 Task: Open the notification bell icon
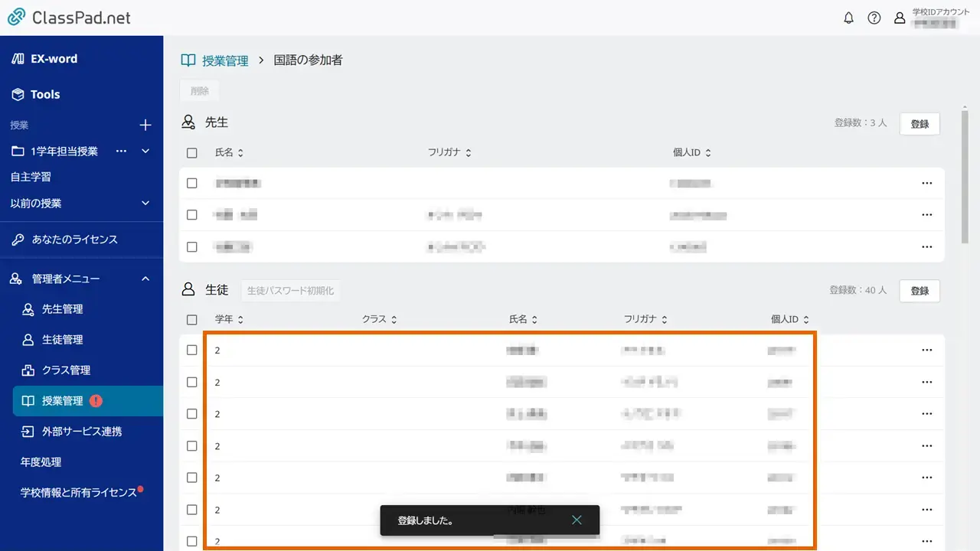coord(848,18)
